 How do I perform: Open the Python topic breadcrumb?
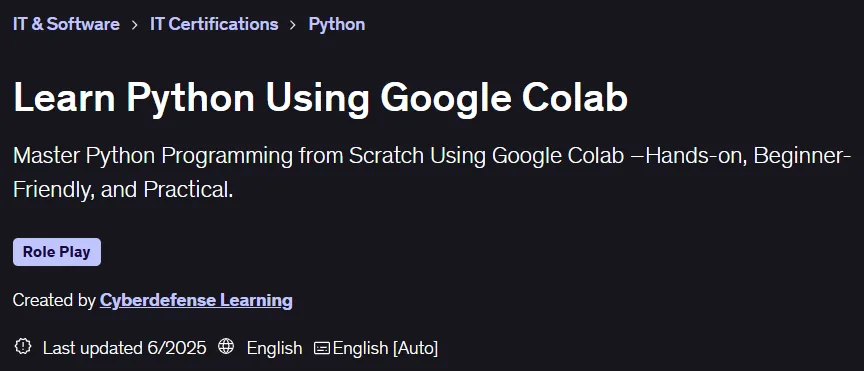337,25
